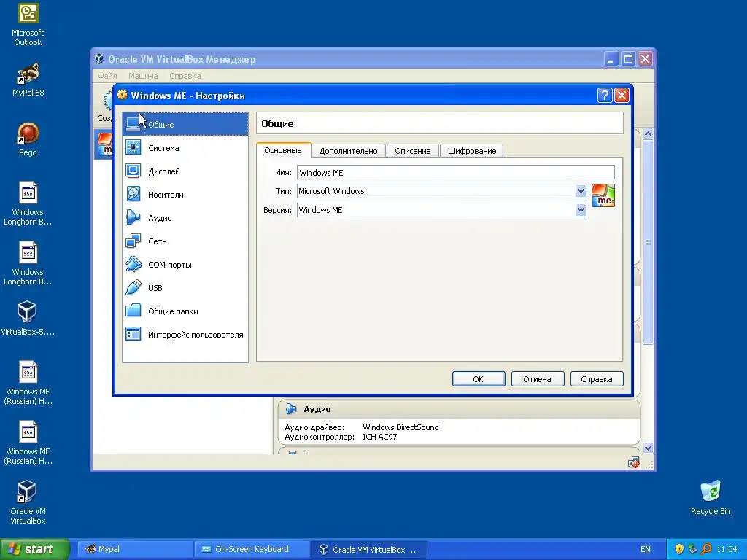Select the VirtualBox-5 installer desktop icon
This screenshot has height=560, width=747.
coord(28,318)
